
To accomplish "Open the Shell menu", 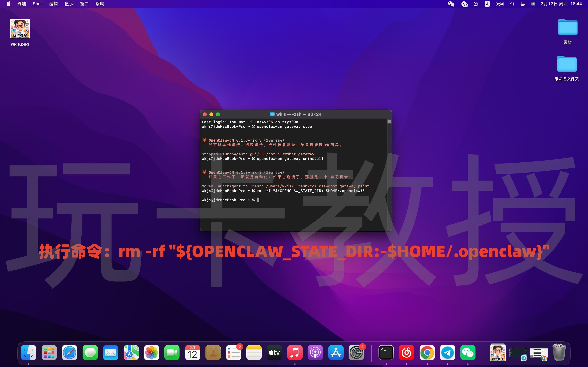I will 37,4.
